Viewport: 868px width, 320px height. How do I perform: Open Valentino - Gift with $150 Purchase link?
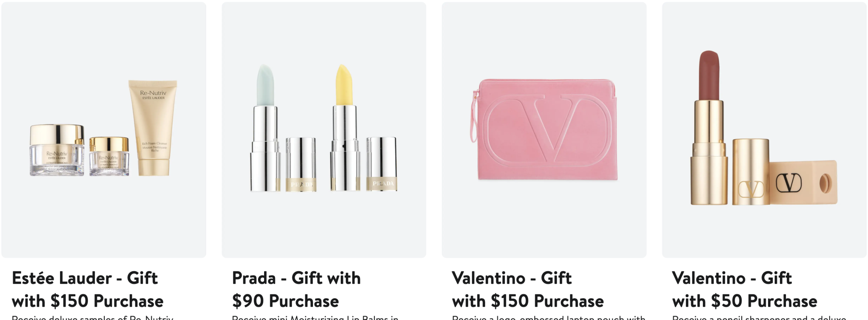click(x=528, y=289)
